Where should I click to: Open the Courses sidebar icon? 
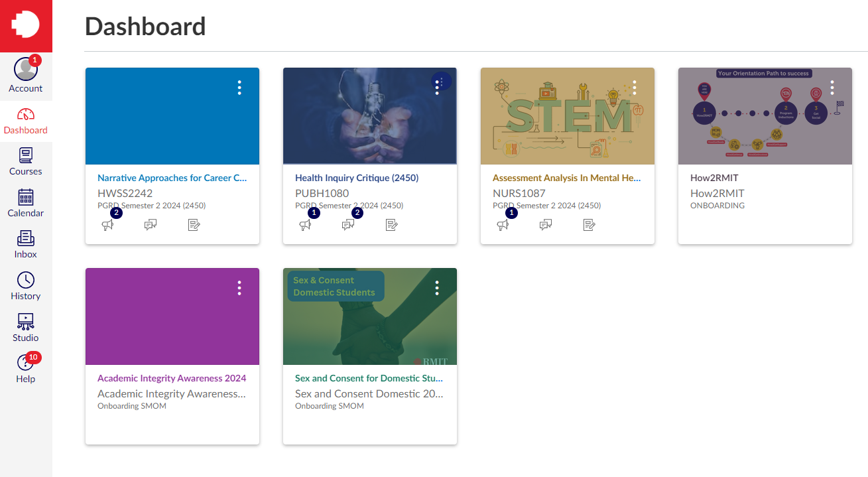[x=26, y=162]
